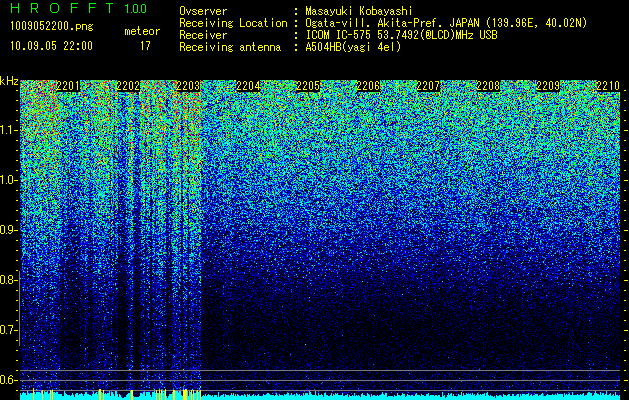
Task: Click time marker 2203
Action: tap(188, 86)
